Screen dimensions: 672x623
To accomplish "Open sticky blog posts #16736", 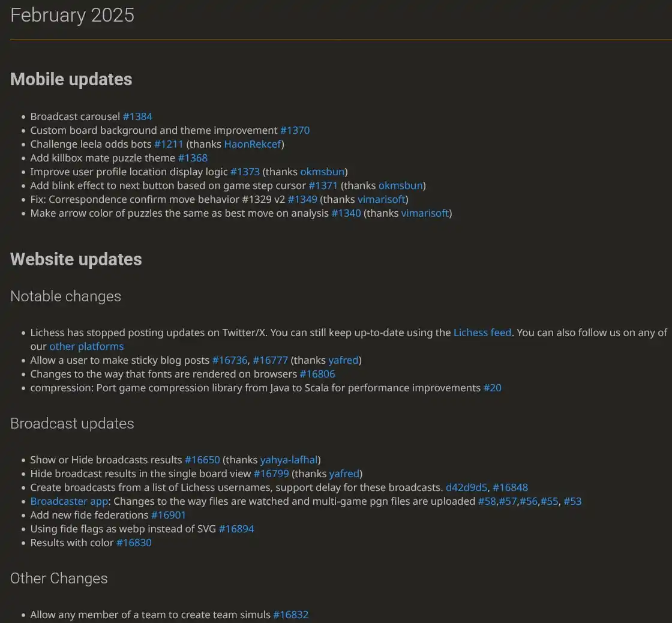I will point(230,360).
